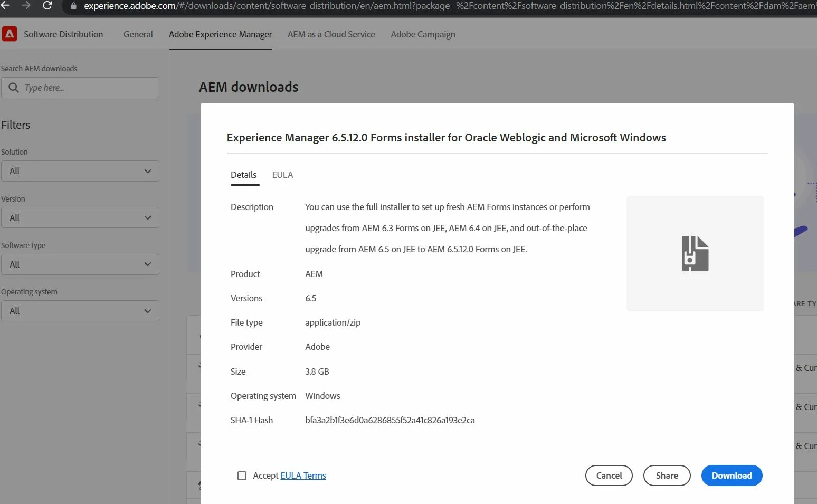The width and height of the screenshot is (817, 504).
Task: Click the Filters heading
Action: pyautogui.click(x=16, y=125)
